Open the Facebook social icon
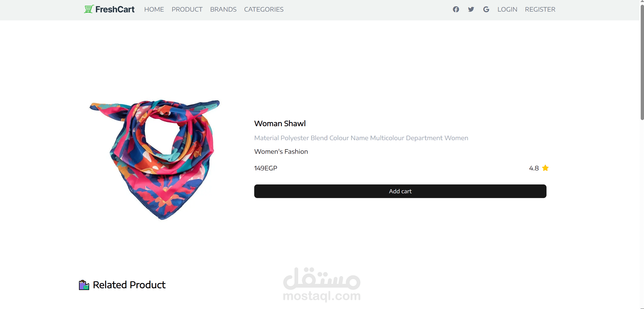This screenshot has width=644, height=309. (456, 9)
